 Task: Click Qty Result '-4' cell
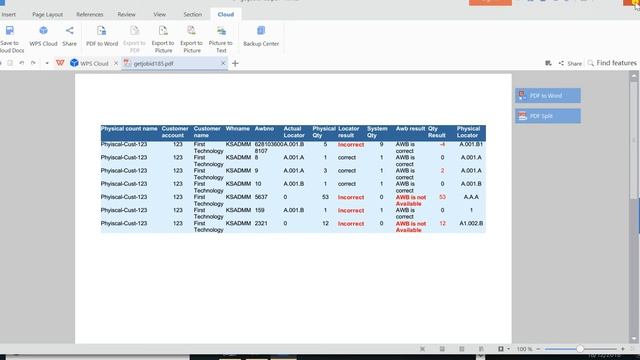pyautogui.click(x=442, y=144)
